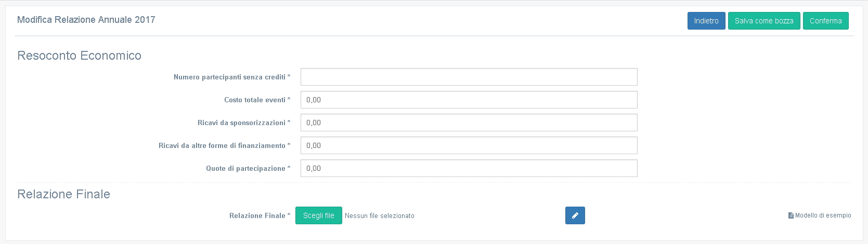
Task: Choose a file with Scegli file
Action: click(318, 215)
